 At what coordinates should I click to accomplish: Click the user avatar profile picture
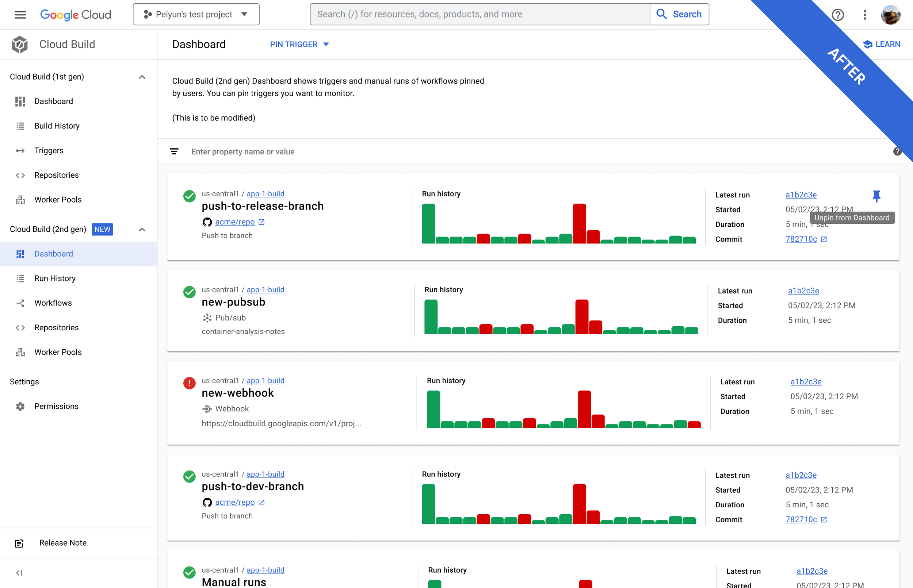pyautogui.click(x=890, y=15)
